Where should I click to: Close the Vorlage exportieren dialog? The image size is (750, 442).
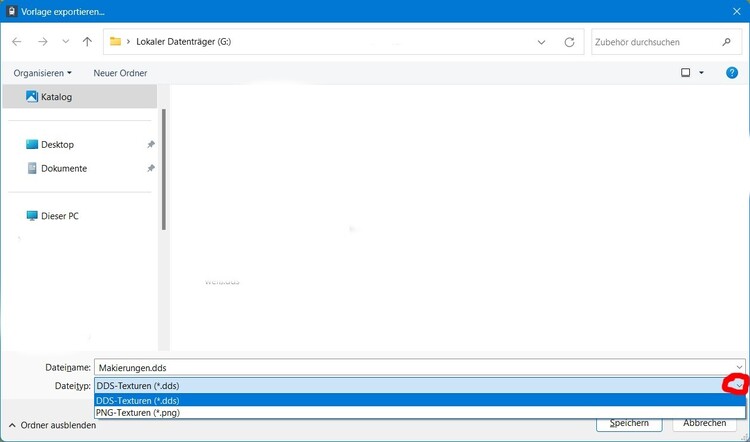click(x=737, y=11)
